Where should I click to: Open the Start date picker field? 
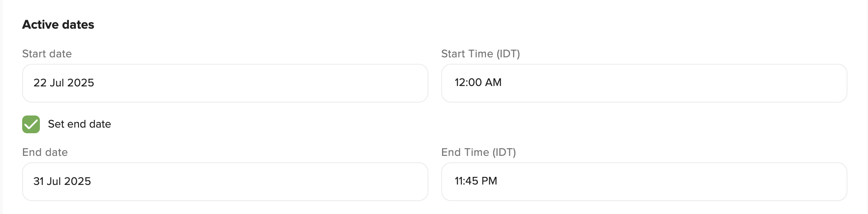225,83
